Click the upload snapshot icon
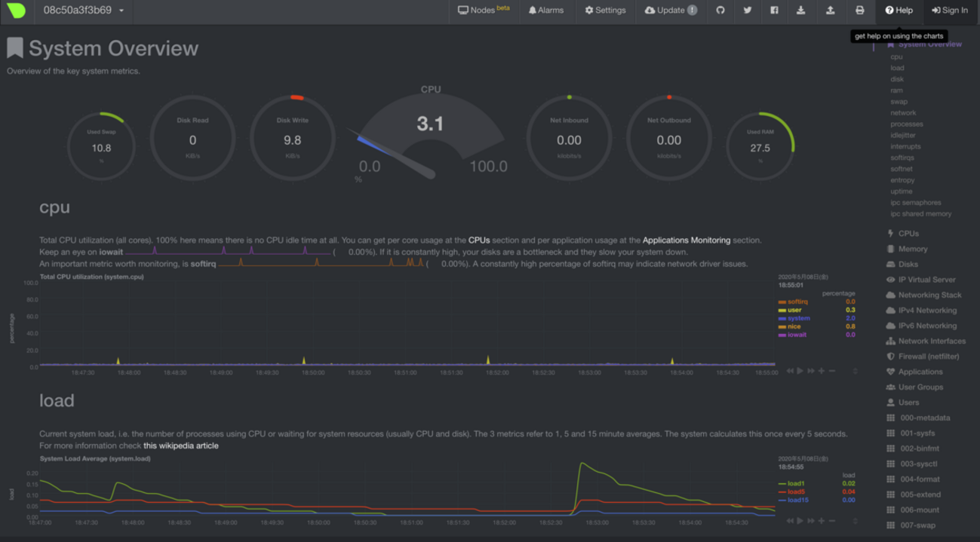The image size is (980, 542). coord(830,11)
